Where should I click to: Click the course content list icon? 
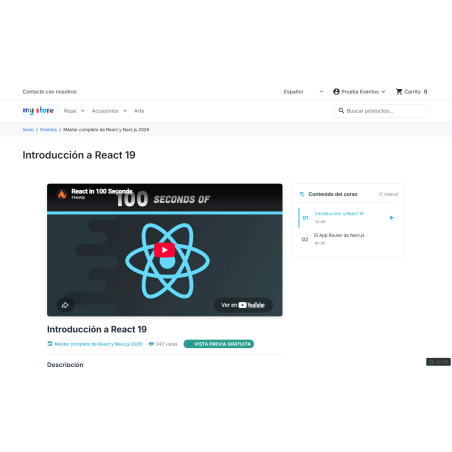(302, 194)
